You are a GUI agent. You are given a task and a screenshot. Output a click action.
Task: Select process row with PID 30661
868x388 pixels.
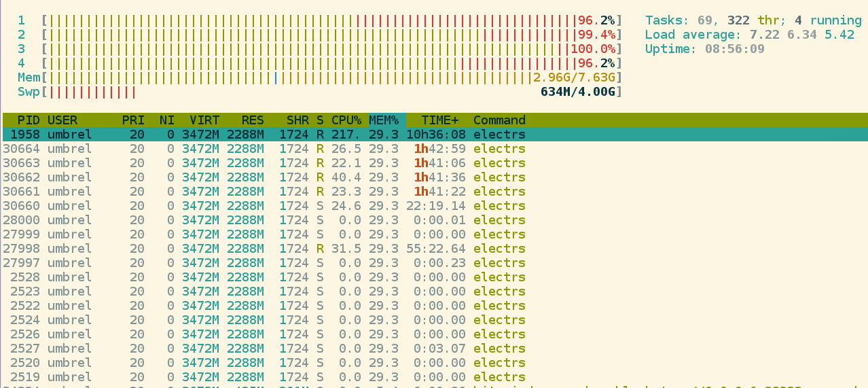435,192
